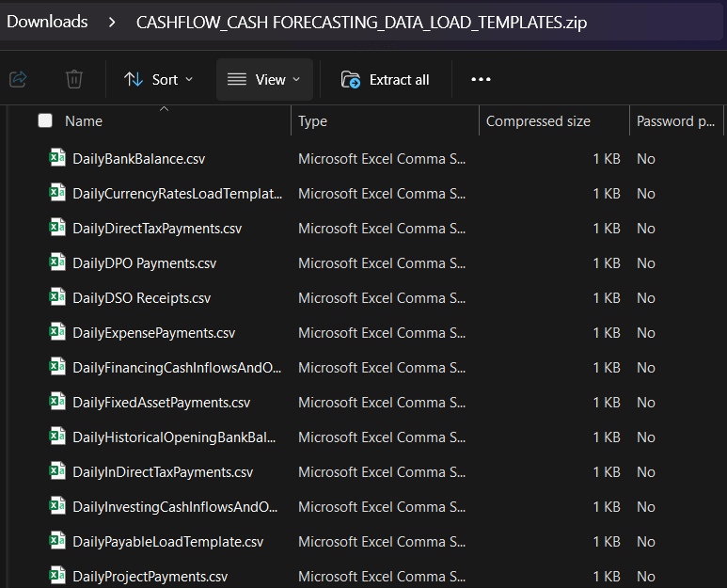Screen dimensions: 727x588
Task: Select the DailyDirectTaxPayments.csv file icon
Action: [57, 228]
